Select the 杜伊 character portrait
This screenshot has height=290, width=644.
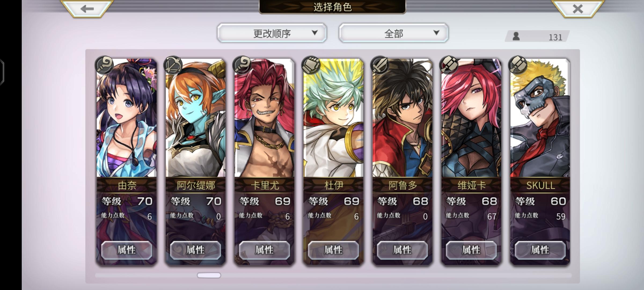(x=334, y=118)
